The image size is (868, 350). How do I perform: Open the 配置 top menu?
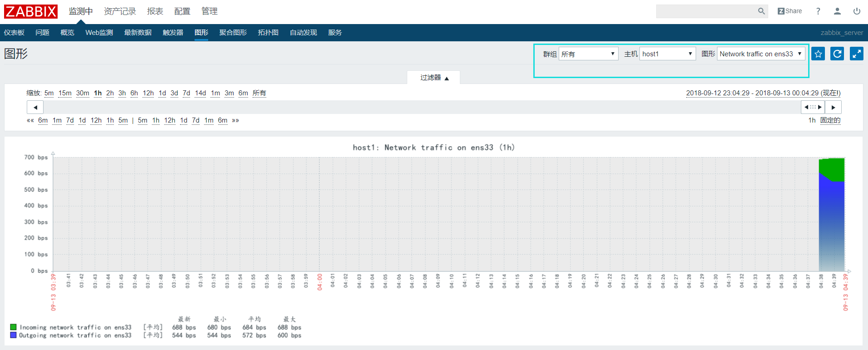(182, 11)
